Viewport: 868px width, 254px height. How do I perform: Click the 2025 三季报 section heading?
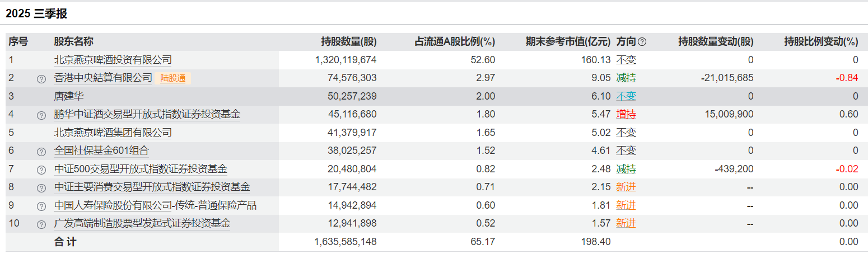36,14
